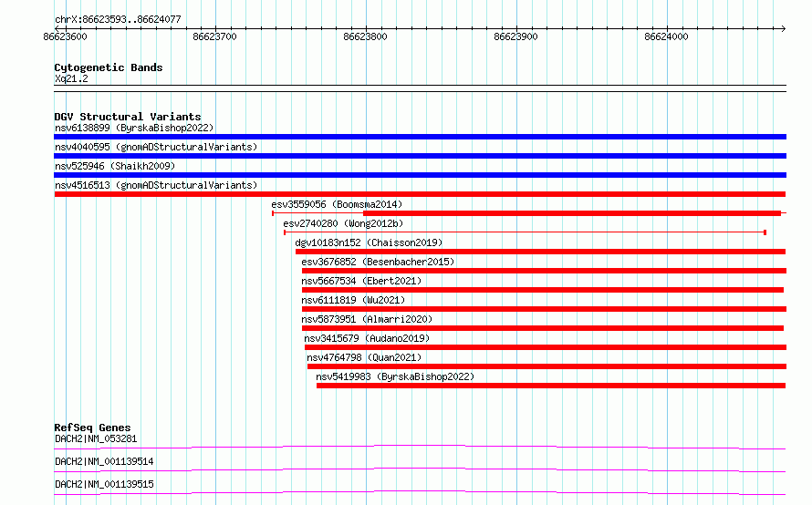Click the blue bar of nsv525946
The height and width of the screenshot is (505, 812).
pyautogui.click(x=420, y=175)
